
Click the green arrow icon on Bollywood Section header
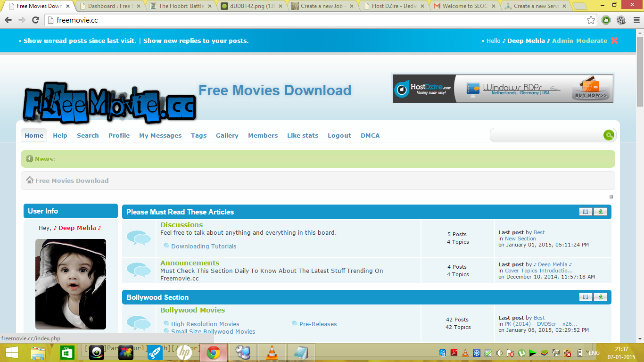tap(600, 297)
